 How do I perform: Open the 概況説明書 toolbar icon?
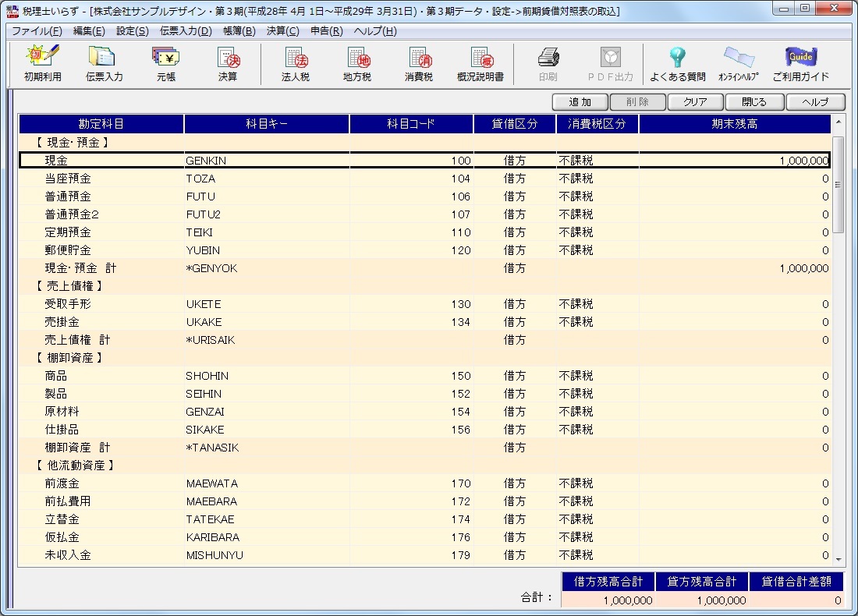pyautogui.click(x=480, y=64)
